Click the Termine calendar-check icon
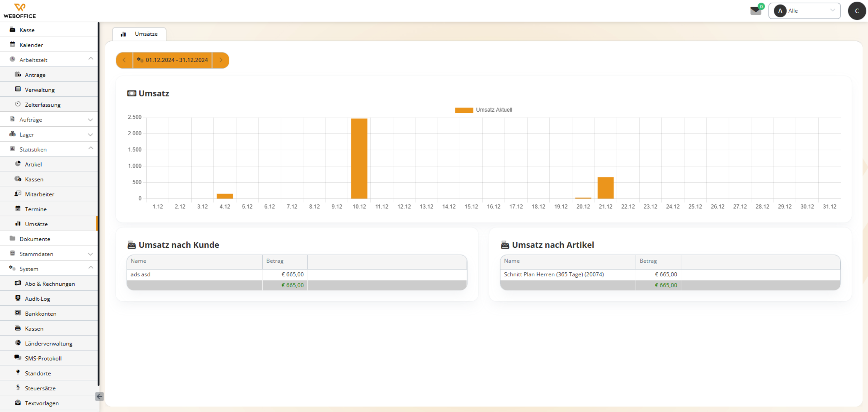 point(18,208)
